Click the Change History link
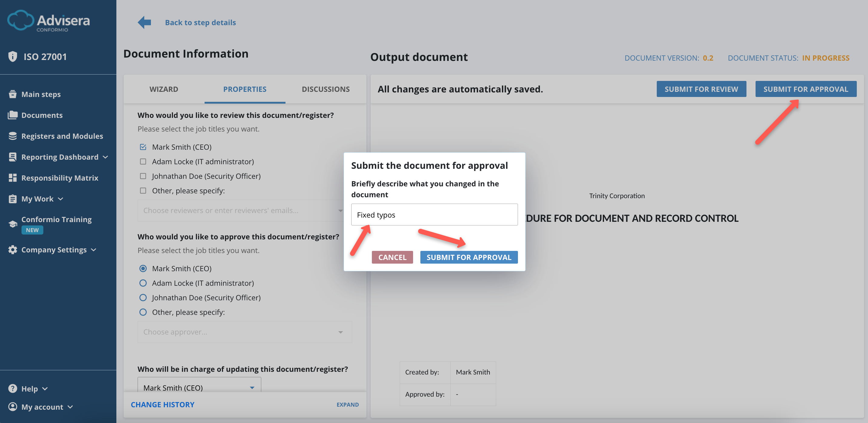The image size is (868, 423). (x=162, y=404)
